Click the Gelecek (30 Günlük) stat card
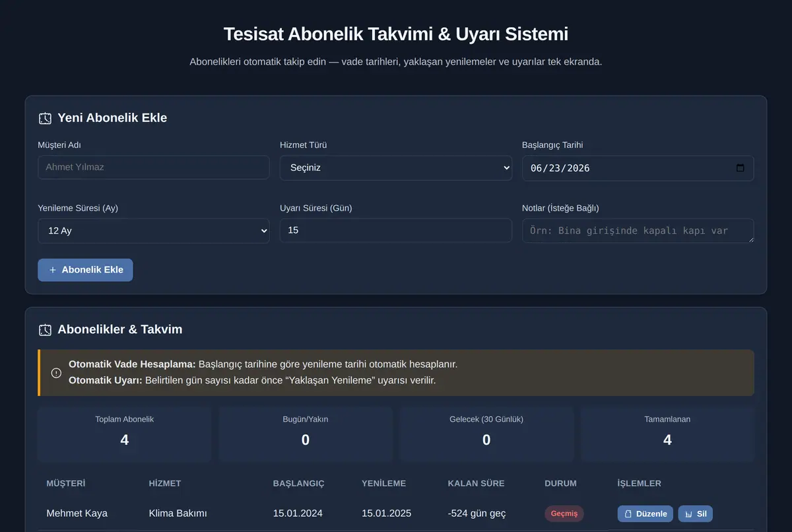The height and width of the screenshot is (532, 792). click(x=486, y=434)
